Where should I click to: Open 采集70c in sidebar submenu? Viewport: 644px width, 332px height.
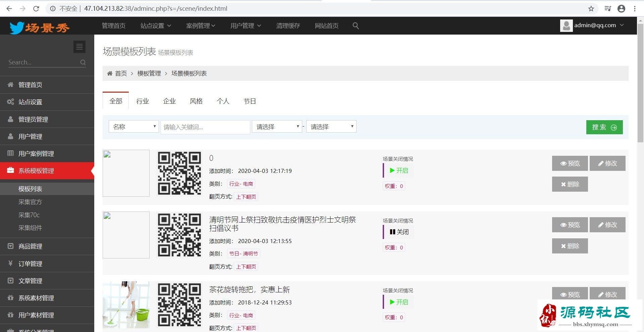click(x=29, y=215)
